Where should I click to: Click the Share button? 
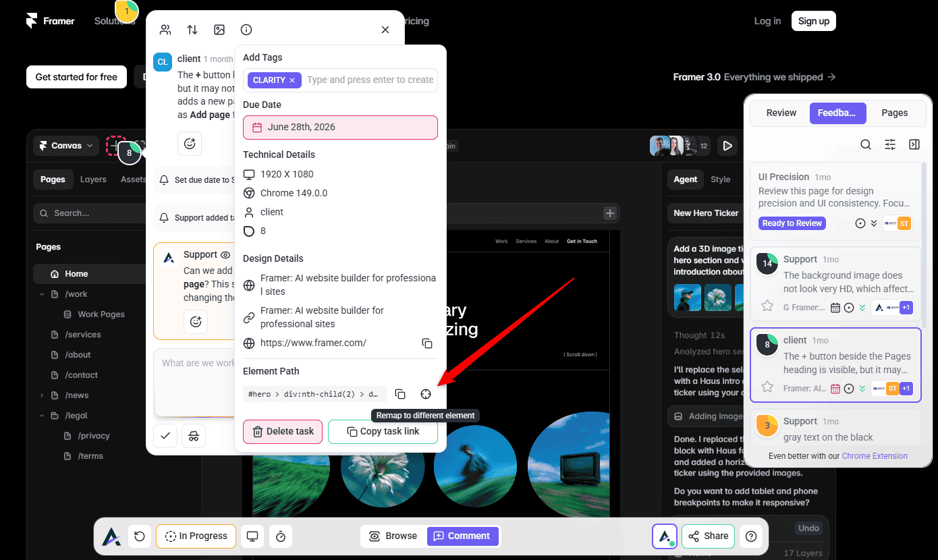708,536
